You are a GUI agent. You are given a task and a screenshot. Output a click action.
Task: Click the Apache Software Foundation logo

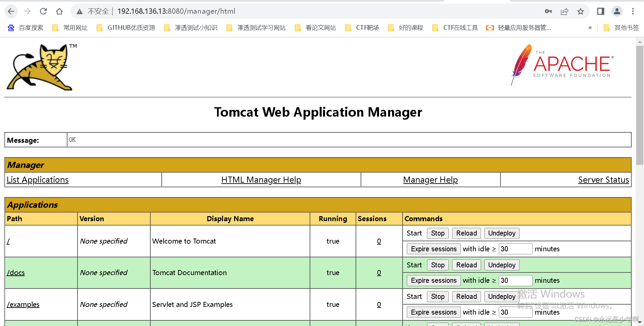click(562, 65)
